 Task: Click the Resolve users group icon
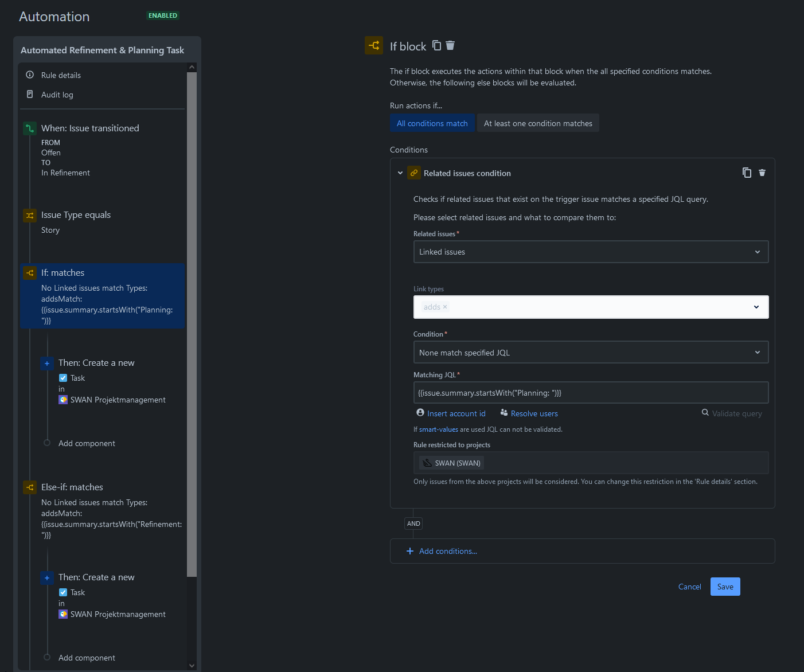click(x=504, y=413)
